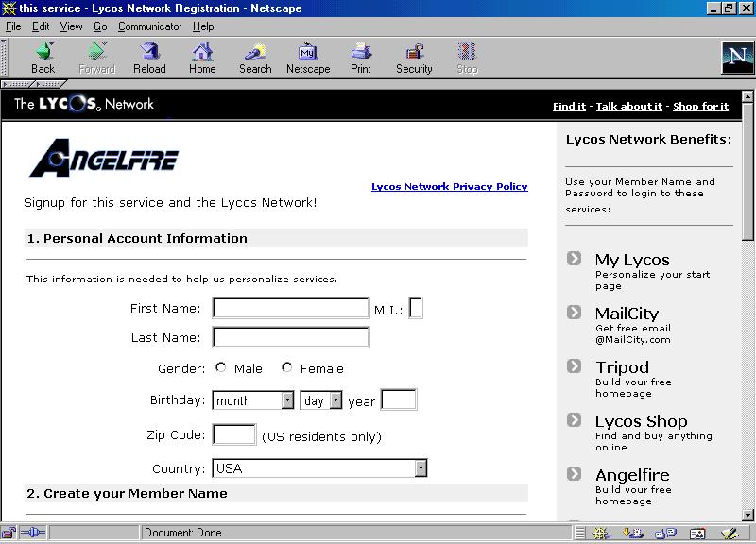Open the Communicator menu
756x544 pixels.
click(x=150, y=26)
